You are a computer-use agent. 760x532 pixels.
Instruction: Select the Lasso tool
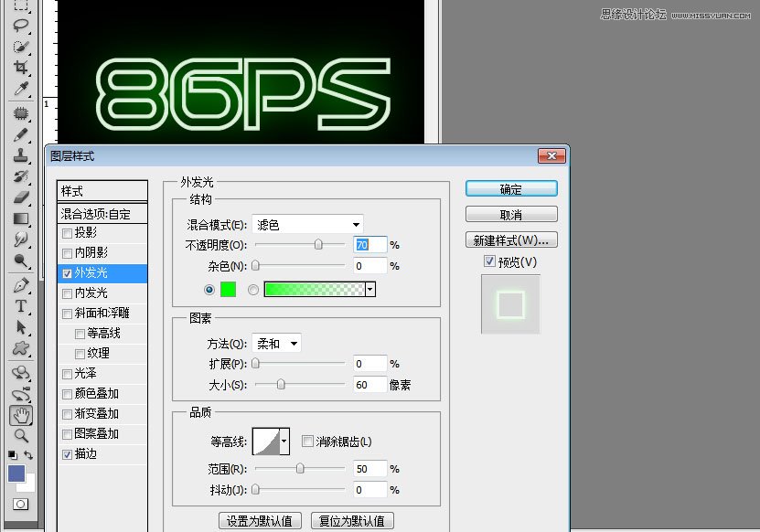20,25
